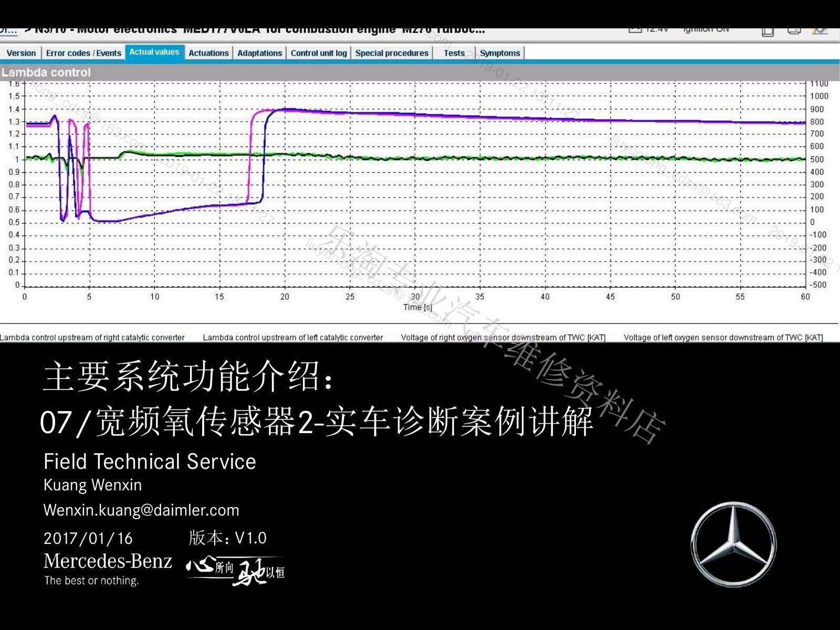
Task: Click the subtitle '07/宽频氧传感器2-实车诊断案例讲解'
Action: [x=317, y=421]
